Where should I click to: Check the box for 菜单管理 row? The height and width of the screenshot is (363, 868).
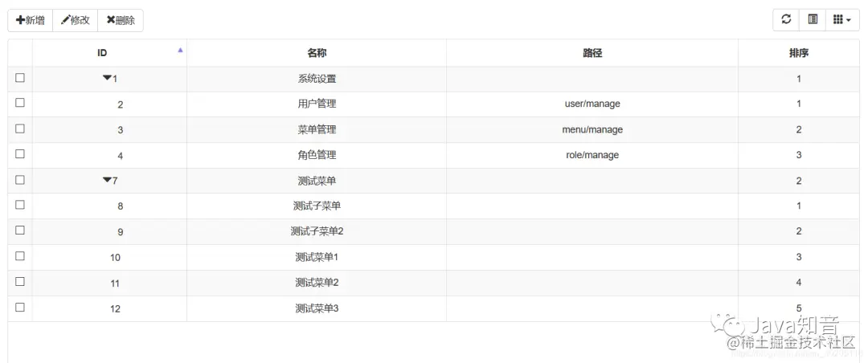(20, 128)
